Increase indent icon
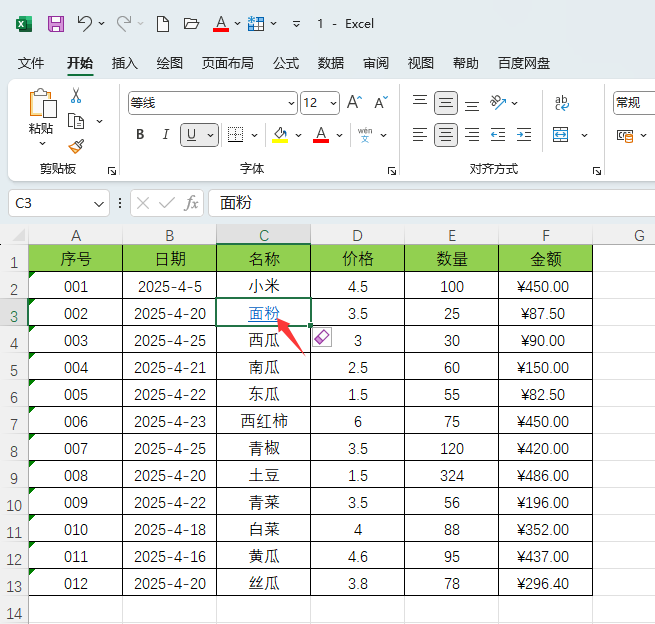 pyautogui.click(x=524, y=135)
